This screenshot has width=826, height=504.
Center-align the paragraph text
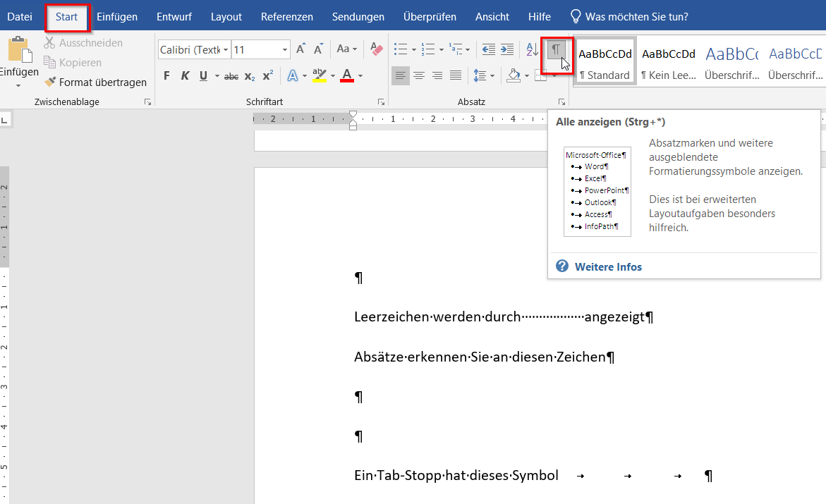(x=419, y=76)
